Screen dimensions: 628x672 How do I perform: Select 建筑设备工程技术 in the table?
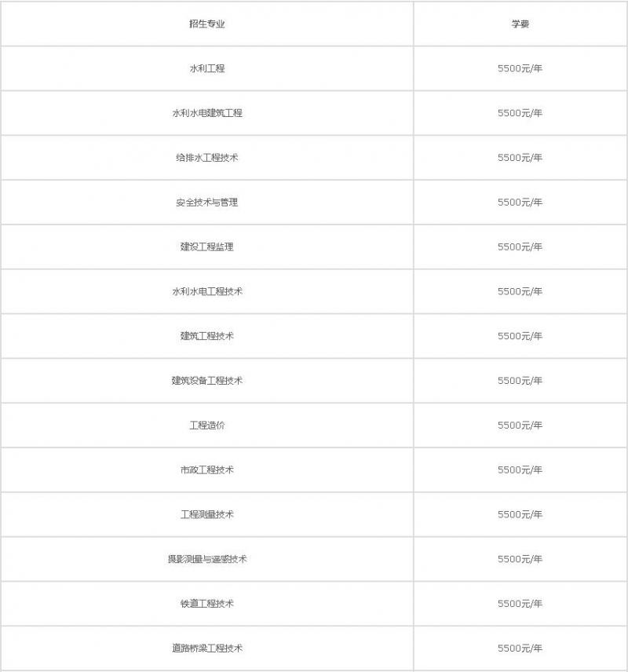[207, 381]
